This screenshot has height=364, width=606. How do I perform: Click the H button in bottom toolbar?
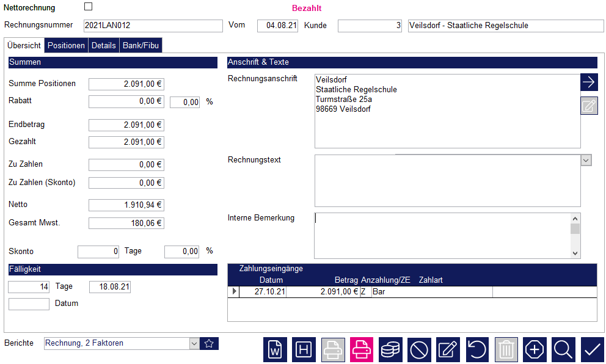pos(304,350)
